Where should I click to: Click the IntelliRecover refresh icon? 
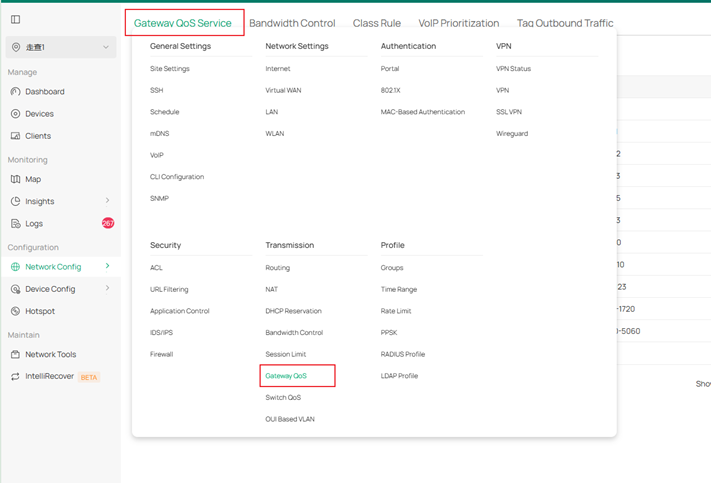click(15, 376)
